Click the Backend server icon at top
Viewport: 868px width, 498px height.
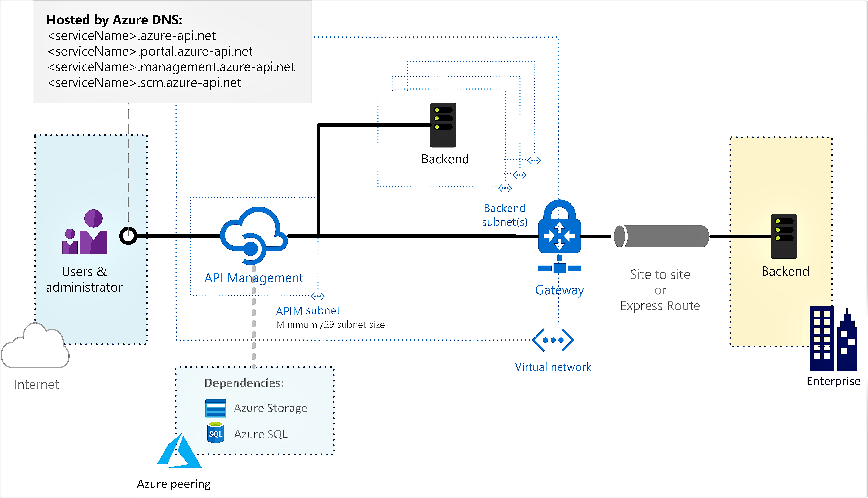pyautogui.click(x=441, y=125)
